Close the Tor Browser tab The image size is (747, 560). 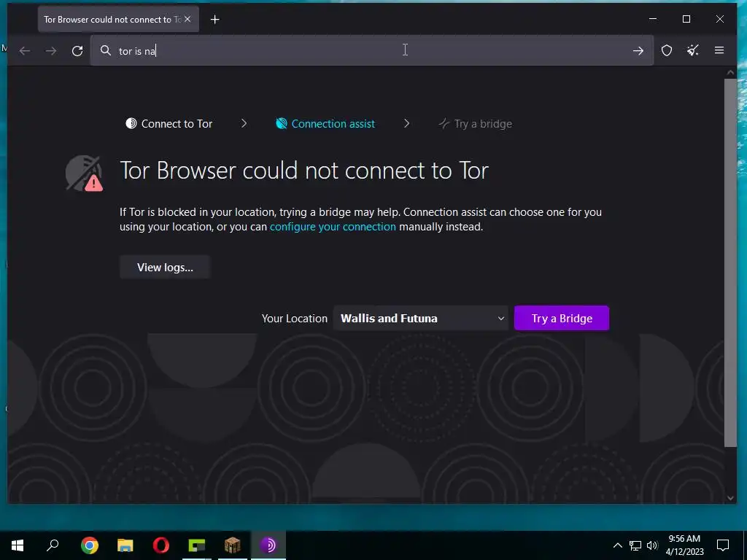coord(187,19)
